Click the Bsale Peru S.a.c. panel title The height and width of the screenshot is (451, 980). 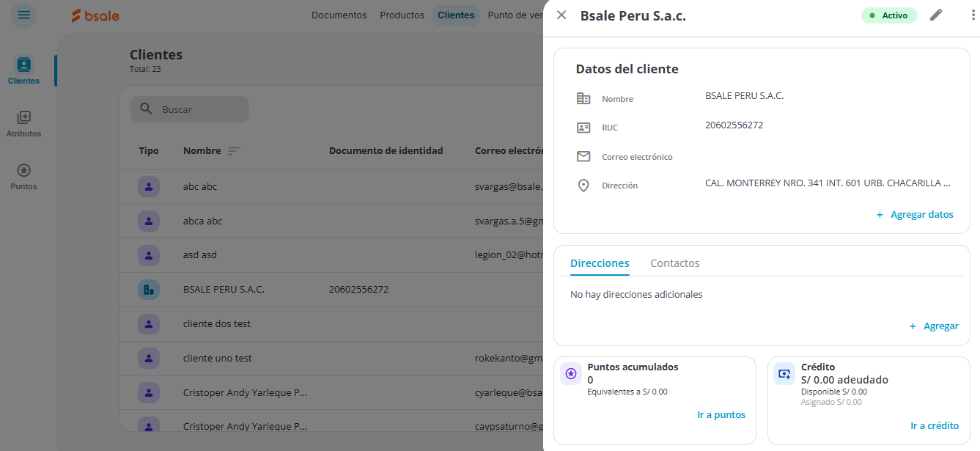(633, 15)
